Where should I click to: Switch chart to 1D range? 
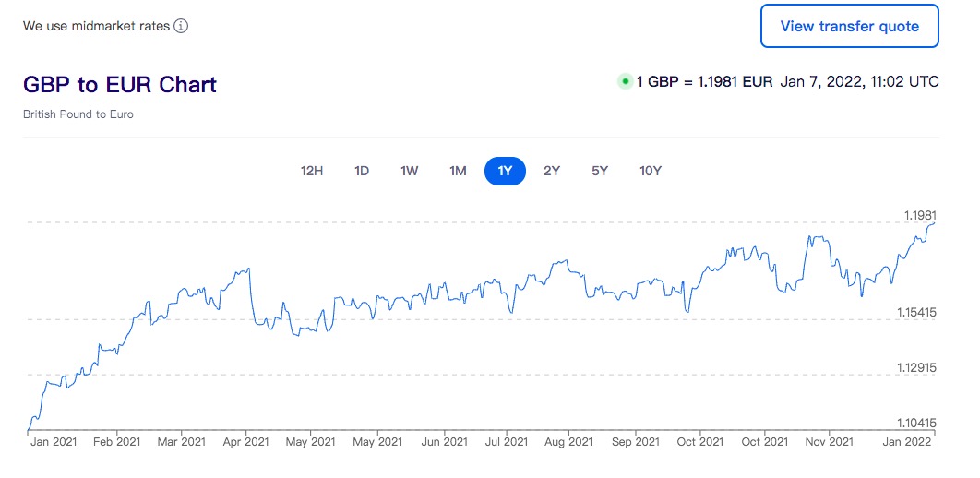click(362, 171)
